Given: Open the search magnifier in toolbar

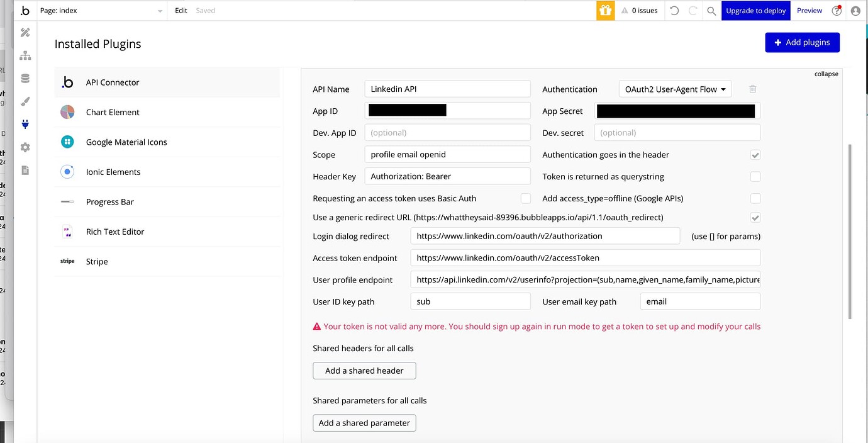Looking at the screenshot, I should pos(711,10).
